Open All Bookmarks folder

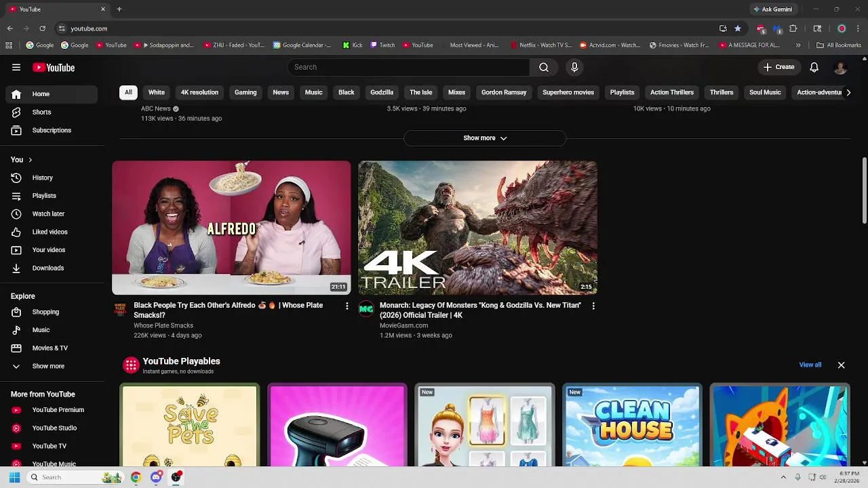coord(839,45)
